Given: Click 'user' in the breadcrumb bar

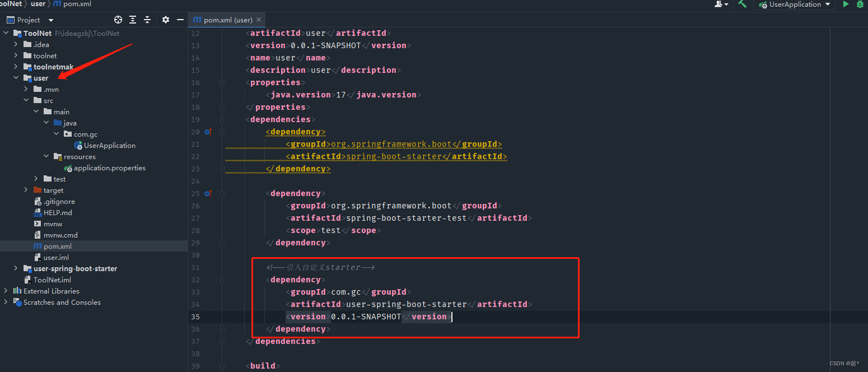Looking at the screenshot, I should 38,4.
